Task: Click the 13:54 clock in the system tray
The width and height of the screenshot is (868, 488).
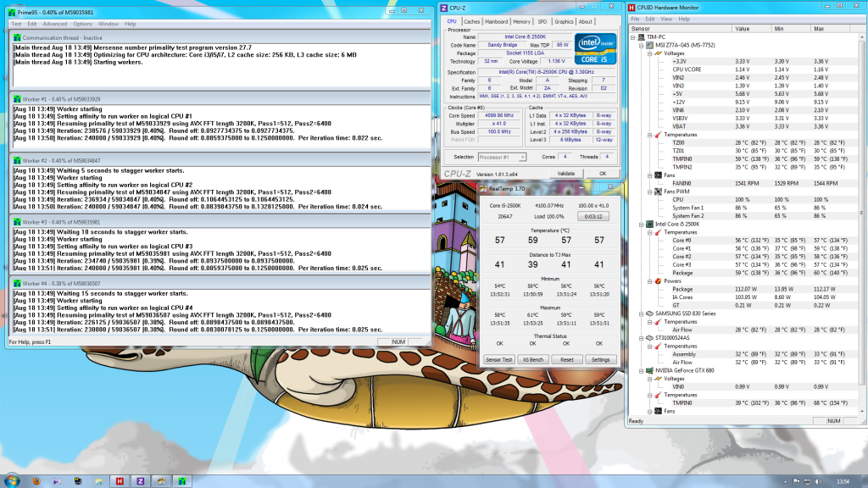Action: coord(843,482)
